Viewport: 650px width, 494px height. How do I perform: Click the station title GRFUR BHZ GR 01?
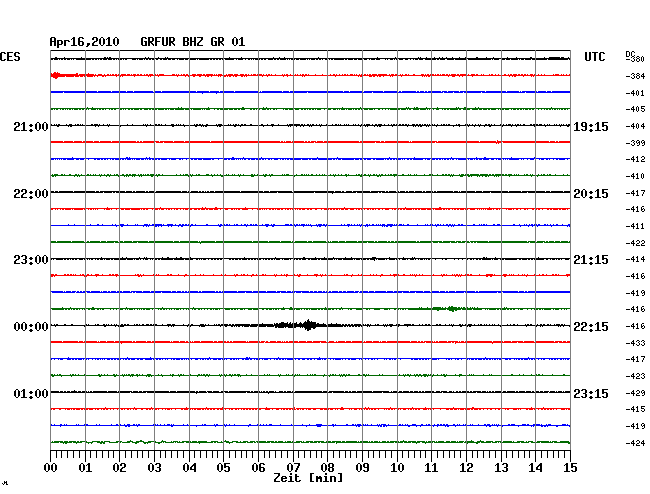(193, 42)
